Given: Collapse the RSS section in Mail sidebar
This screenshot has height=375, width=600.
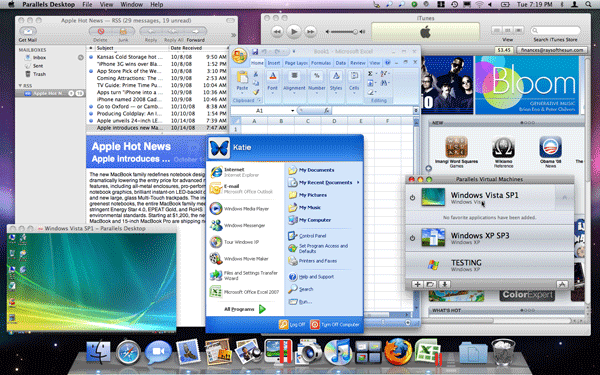Looking at the screenshot, I should tap(20, 85).
